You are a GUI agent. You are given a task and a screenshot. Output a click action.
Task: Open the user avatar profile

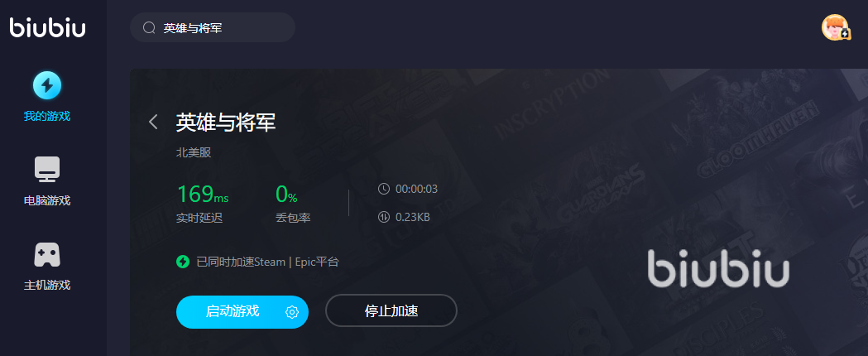(836, 27)
